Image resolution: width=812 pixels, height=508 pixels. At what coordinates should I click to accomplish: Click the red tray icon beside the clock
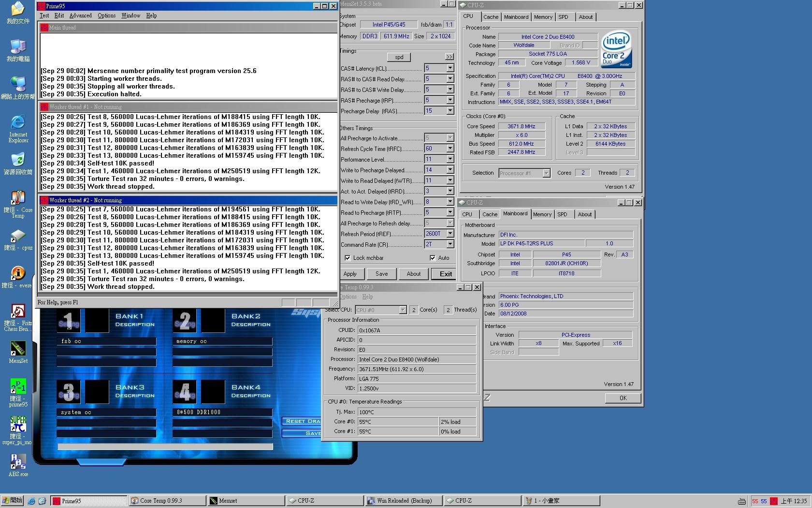pos(773,501)
